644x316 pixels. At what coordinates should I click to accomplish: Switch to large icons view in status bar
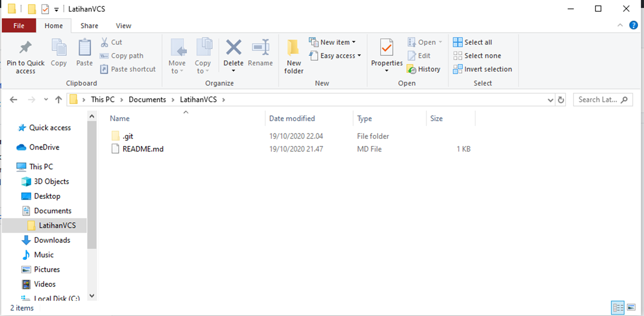(631, 308)
